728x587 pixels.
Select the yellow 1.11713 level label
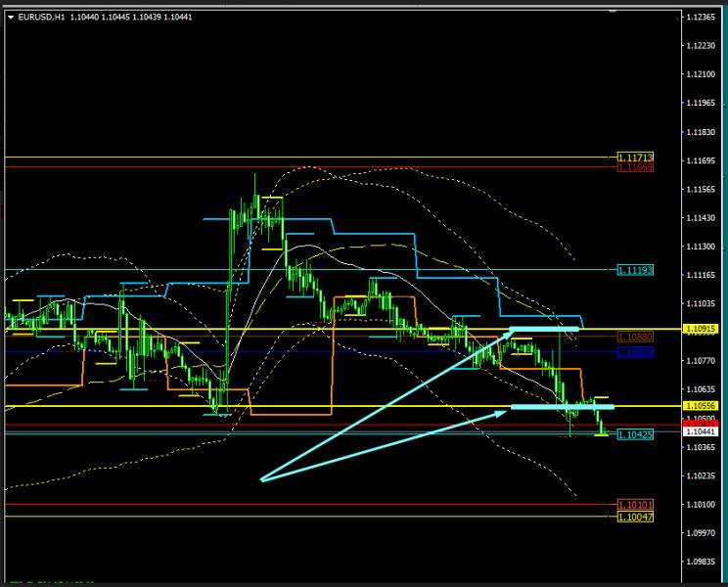click(x=635, y=157)
